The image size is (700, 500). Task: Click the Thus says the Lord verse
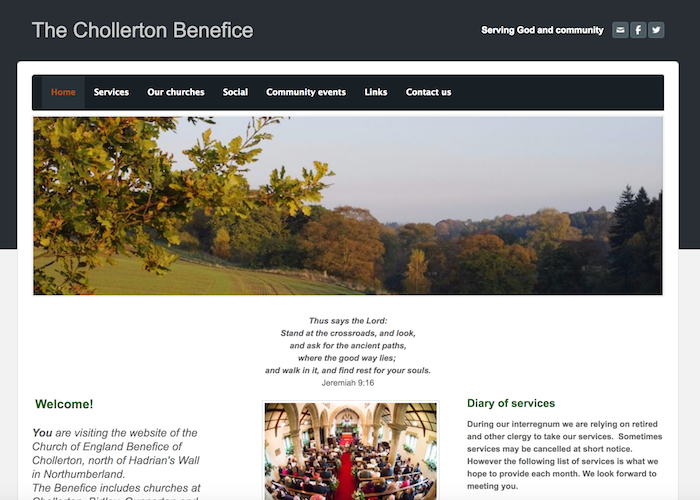[348, 346]
